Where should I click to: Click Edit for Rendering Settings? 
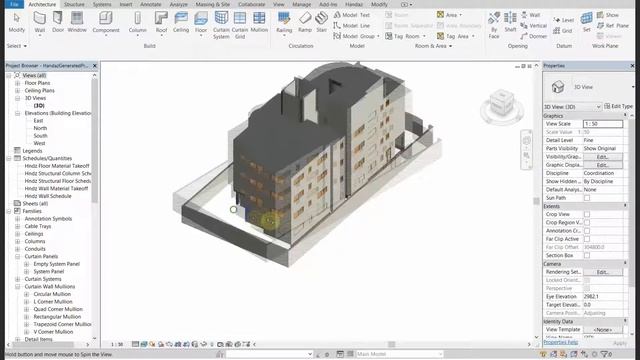tap(603, 272)
